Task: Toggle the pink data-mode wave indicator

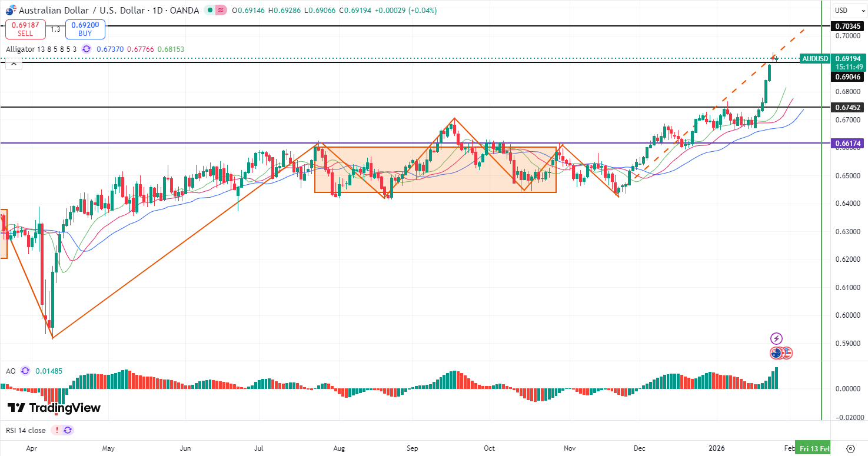Action: [221, 10]
